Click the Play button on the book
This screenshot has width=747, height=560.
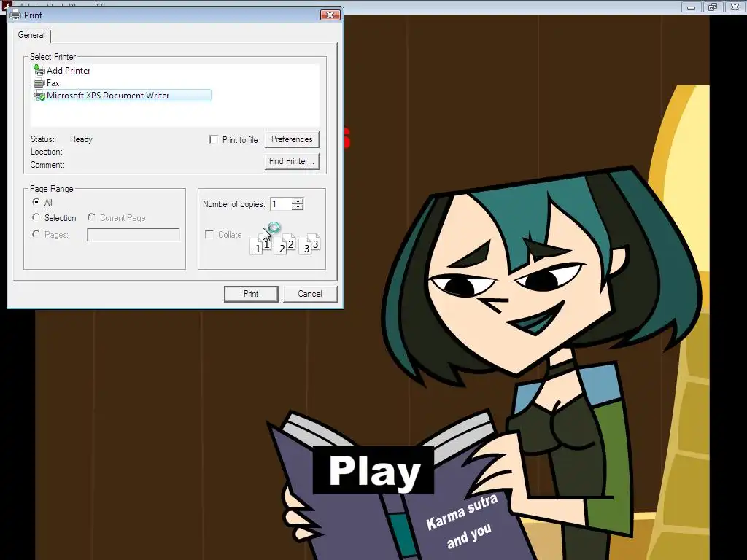pos(374,470)
